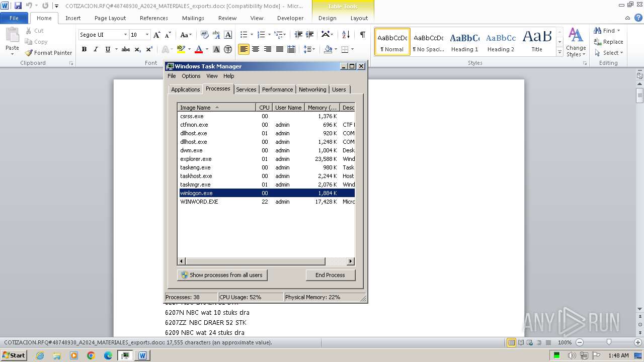Apply character shading icon

(216, 49)
